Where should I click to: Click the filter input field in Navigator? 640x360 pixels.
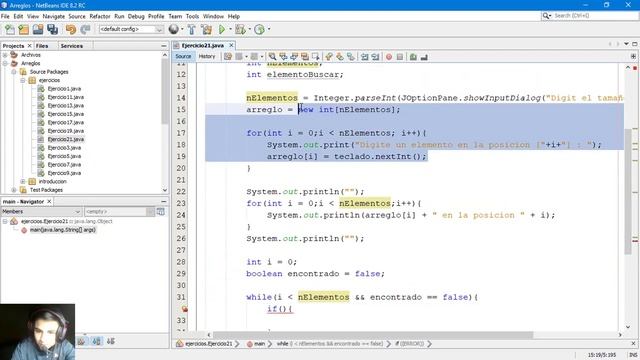pos(116,211)
